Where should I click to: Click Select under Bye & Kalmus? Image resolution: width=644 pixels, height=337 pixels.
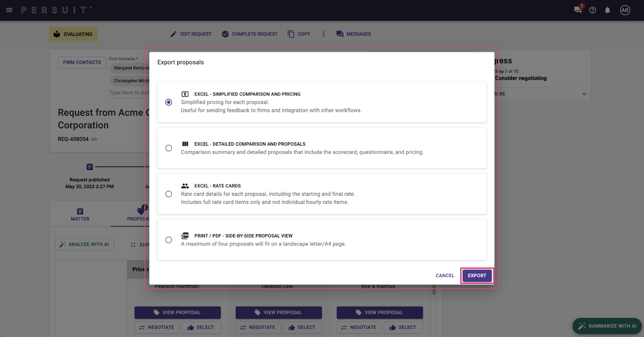click(x=403, y=327)
